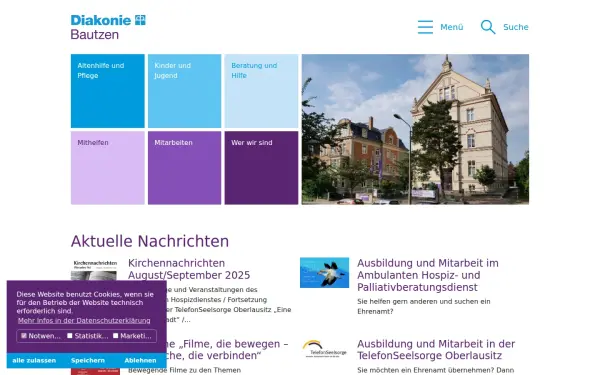Click the magnifying glass search icon
The width and height of the screenshot is (600, 375).
488,27
